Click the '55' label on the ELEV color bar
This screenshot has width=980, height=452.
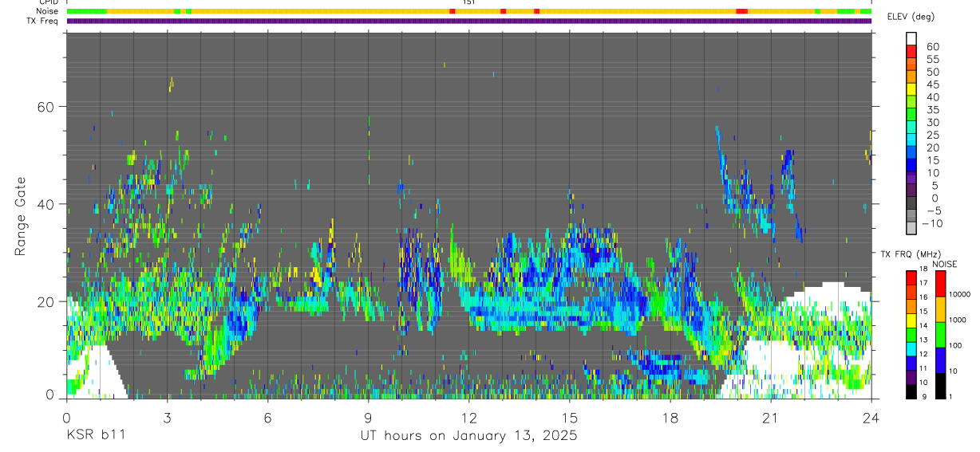click(933, 59)
